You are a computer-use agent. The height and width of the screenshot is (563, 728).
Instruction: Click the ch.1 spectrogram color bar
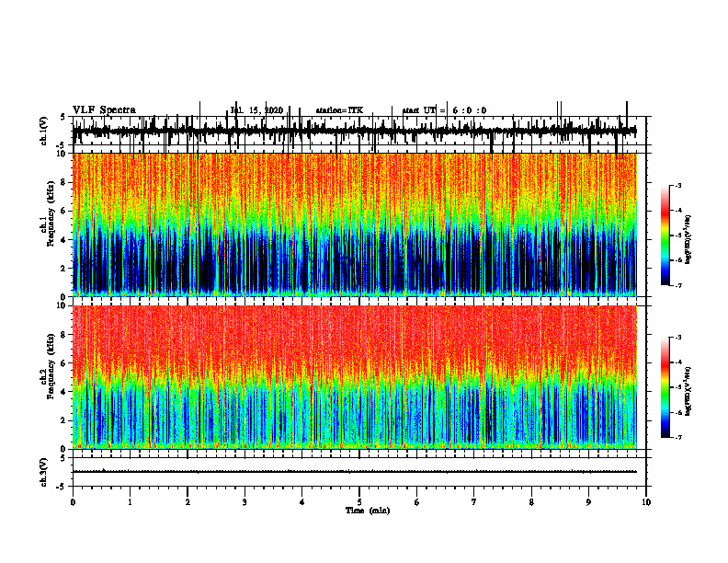pyautogui.click(x=665, y=236)
